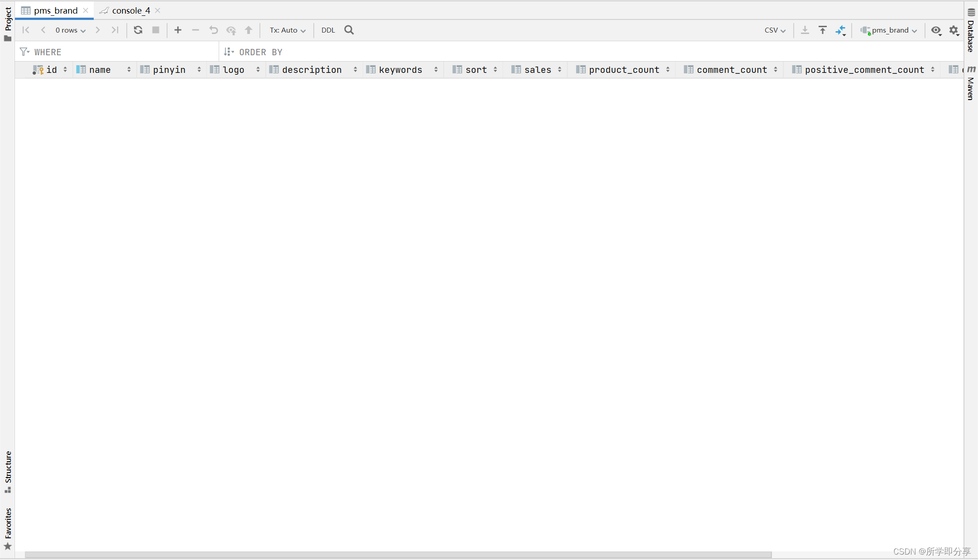Open the Tx: Auto dropdown
Image resolution: width=978 pixels, height=560 pixels.
pyautogui.click(x=287, y=30)
